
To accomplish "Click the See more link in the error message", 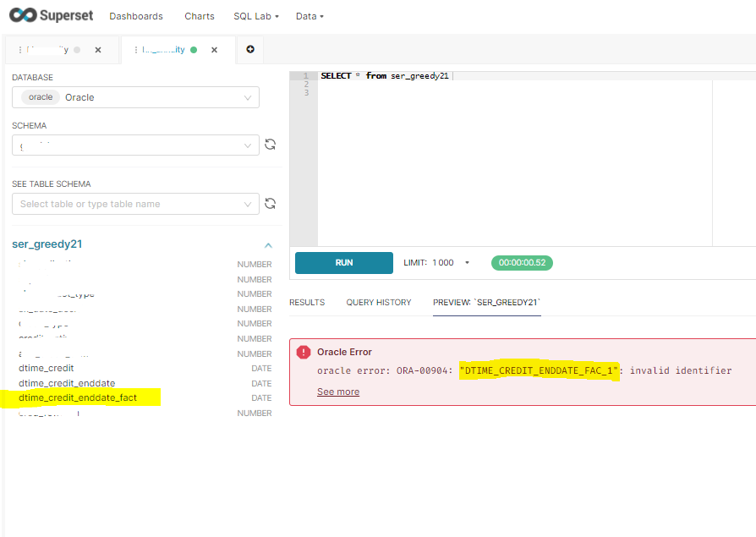I will 337,392.
